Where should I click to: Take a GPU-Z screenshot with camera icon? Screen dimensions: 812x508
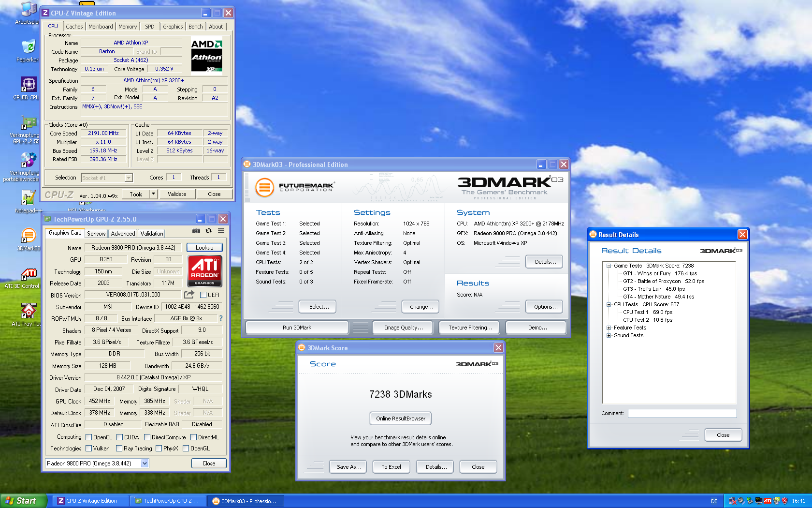click(196, 231)
